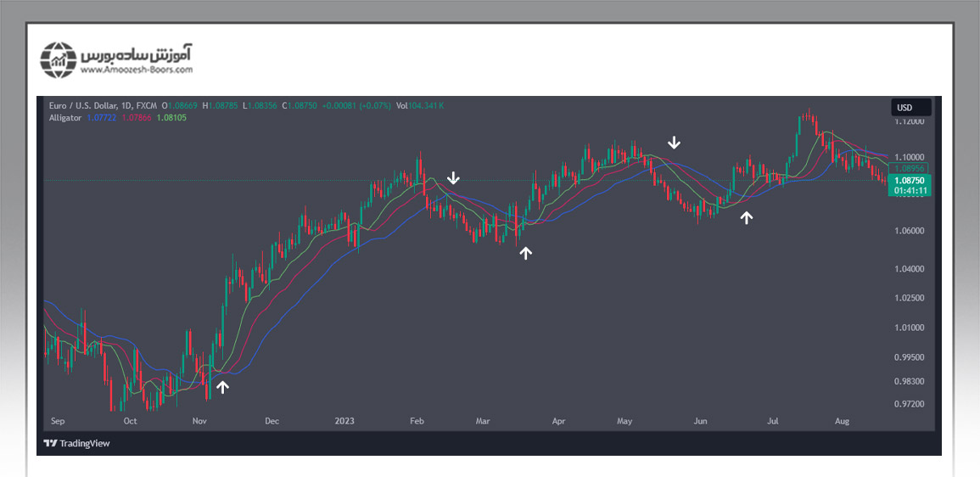The height and width of the screenshot is (477, 980).
Task: Click the white up arrow near late June
Action: [747, 217]
